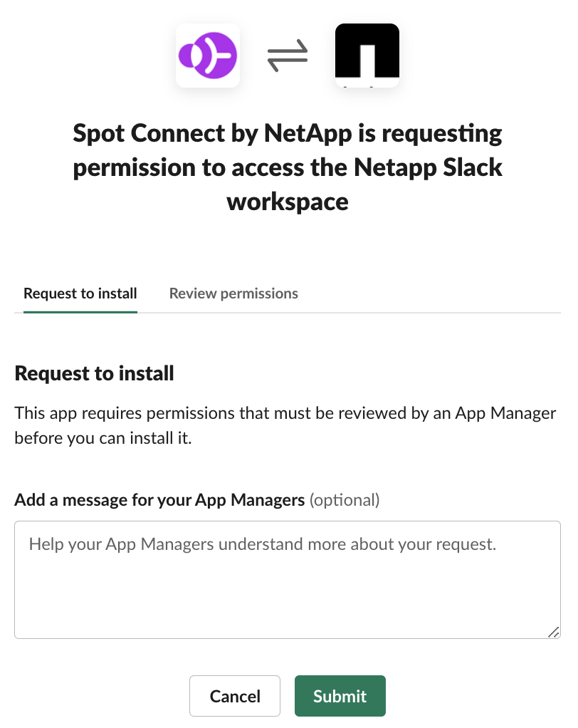Click the gray divider line right of the tabs

[427, 313]
